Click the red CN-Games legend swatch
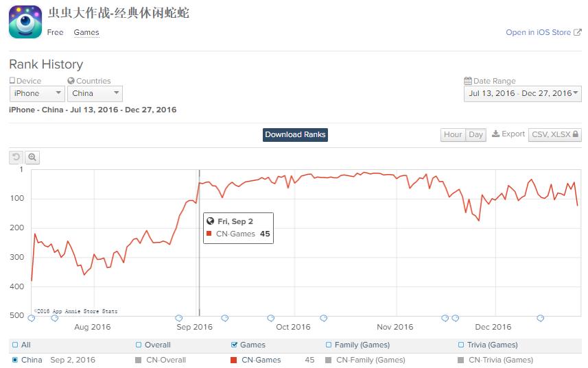Screen dimensions: 588x368 point(234,360)
